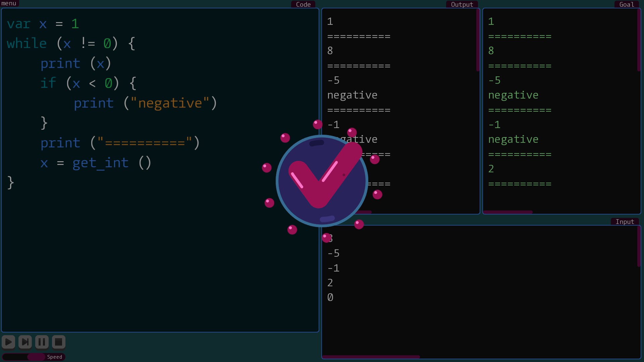Open the menu in top-left corner
Viewport: 644px width, 362px height.
(x=9, y=3)
